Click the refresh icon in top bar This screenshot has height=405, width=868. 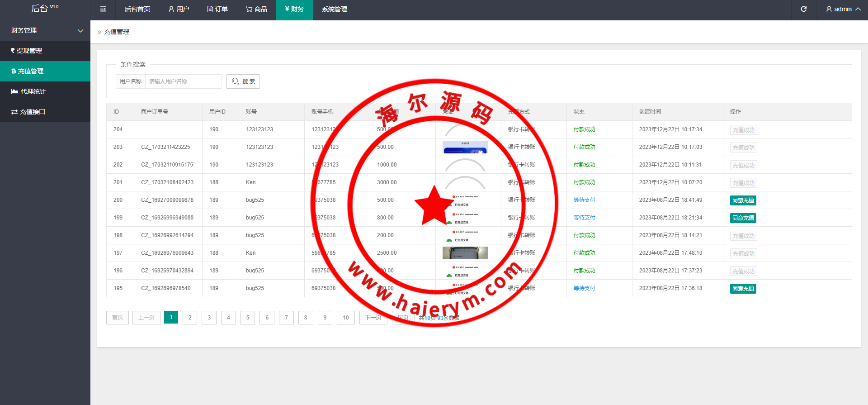[804, 9]
